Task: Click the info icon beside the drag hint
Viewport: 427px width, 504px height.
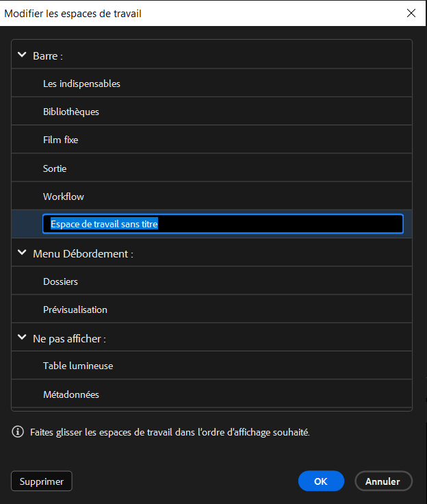Action: pos(18,432)
